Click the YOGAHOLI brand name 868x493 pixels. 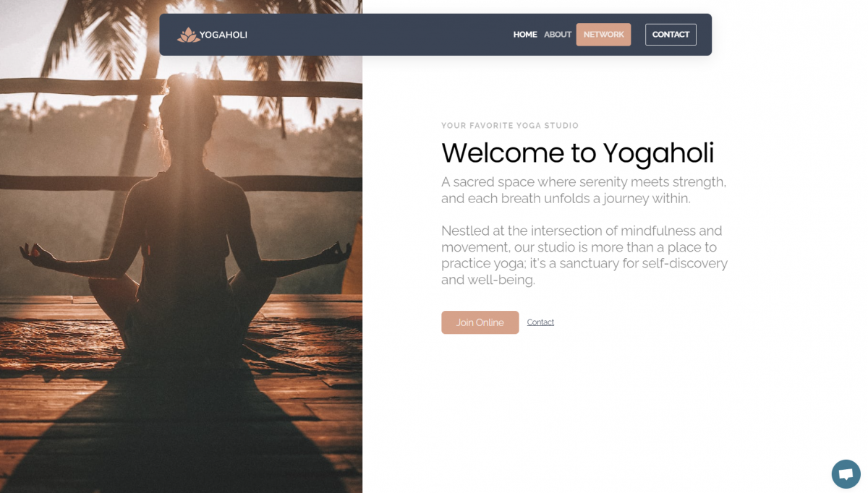pos(224,35)
